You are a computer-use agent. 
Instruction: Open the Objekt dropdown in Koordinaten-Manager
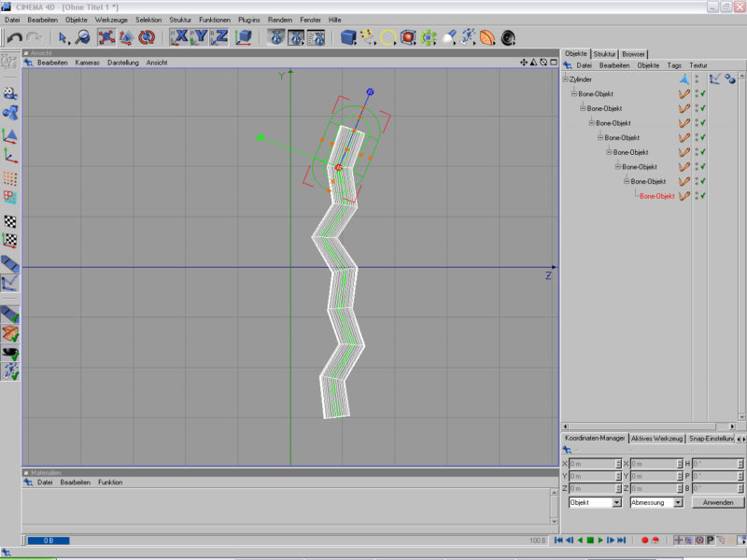(x=595, y=502)
